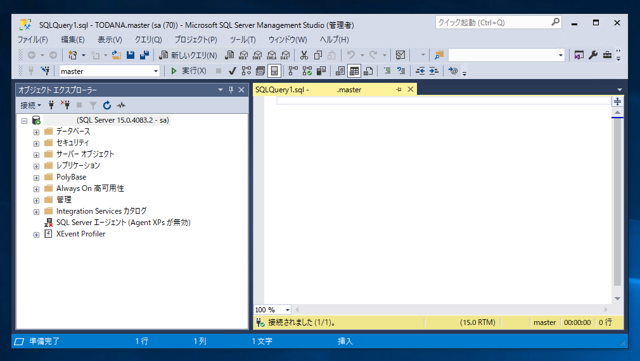Image resolution: width=640 pixels, height=361 pixels.
Task: Pin the SQLQuery1.sql tab
Action: [x=399, y=89]
